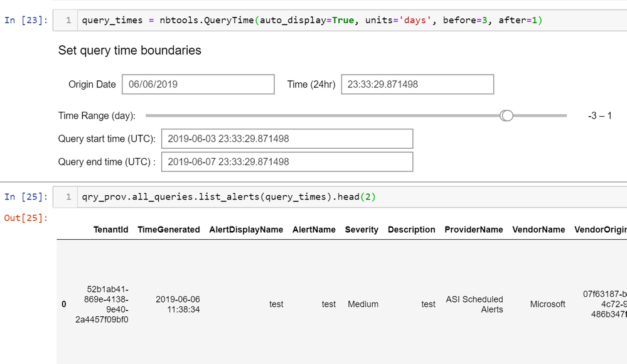627x364 pixels.
Task: Click the In [23] code cell editor
Action: [x=352, y=21]
